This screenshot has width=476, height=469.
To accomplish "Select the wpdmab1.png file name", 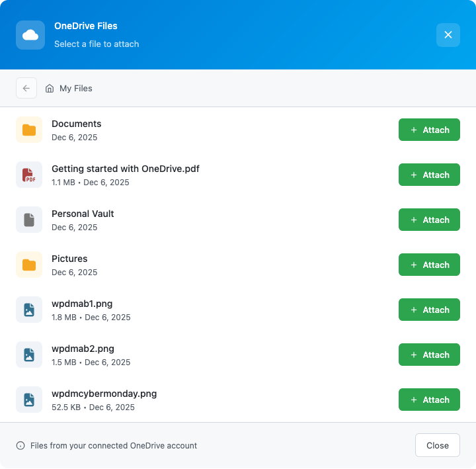I will 82,304.
